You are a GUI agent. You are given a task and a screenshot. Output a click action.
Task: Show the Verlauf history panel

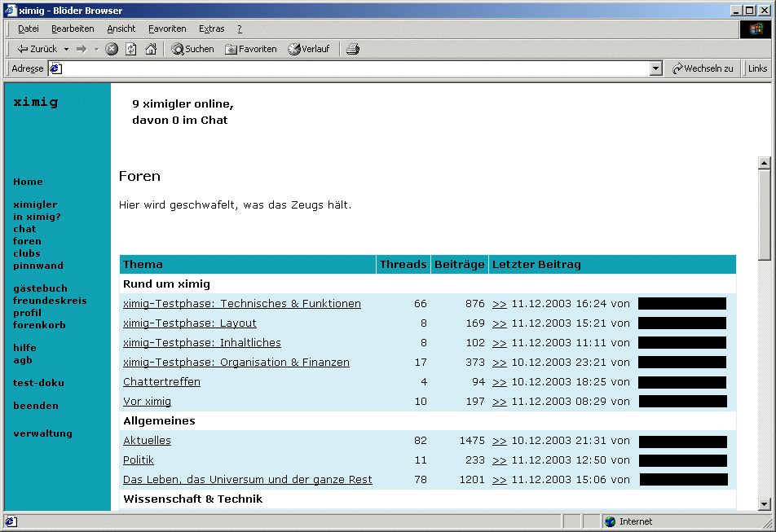pyautogui.click(x=308, y=49)
